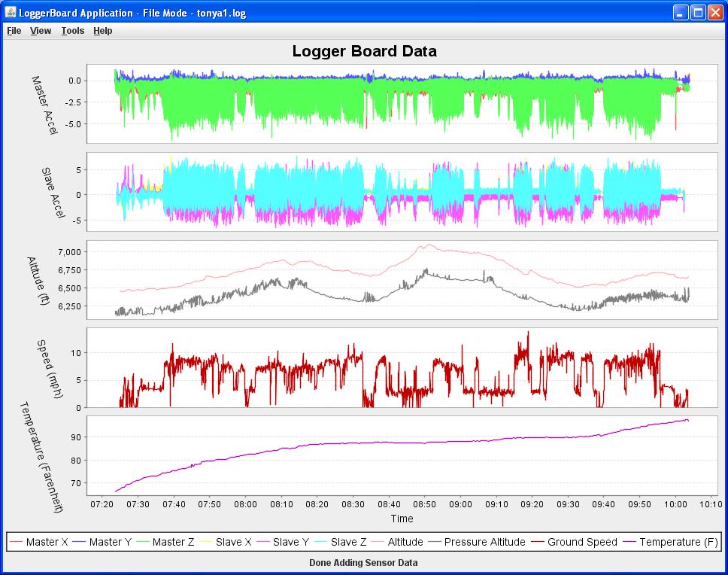This screenshot has width=728, height=575.
Task: Click the Java application icon in title bar
Action: click(10, 13)
